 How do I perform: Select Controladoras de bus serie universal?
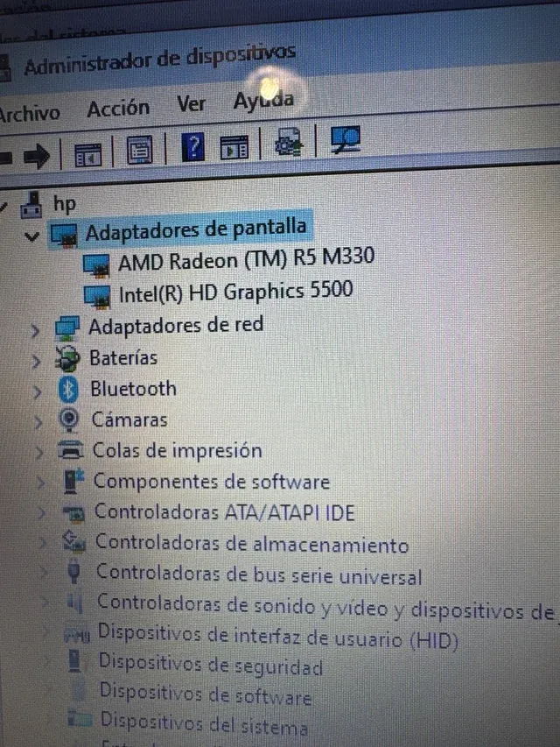pyautogui.click(x=259, y=574)
